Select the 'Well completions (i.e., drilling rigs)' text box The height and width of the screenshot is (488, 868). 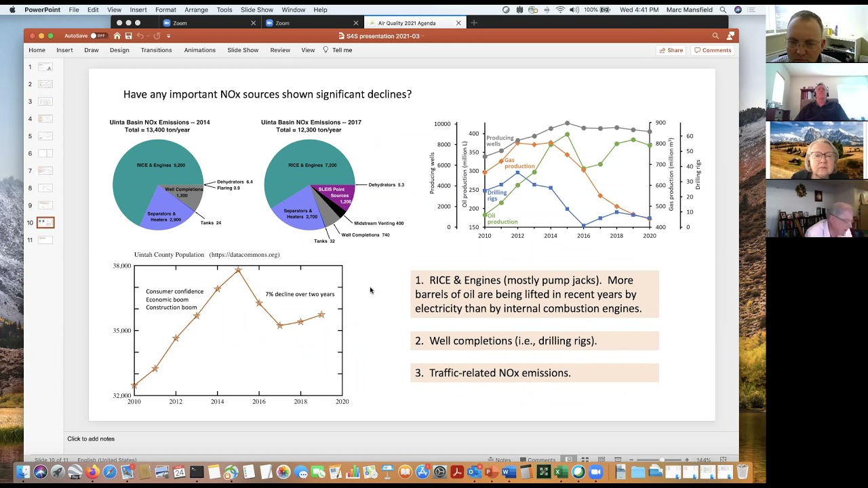534,341
